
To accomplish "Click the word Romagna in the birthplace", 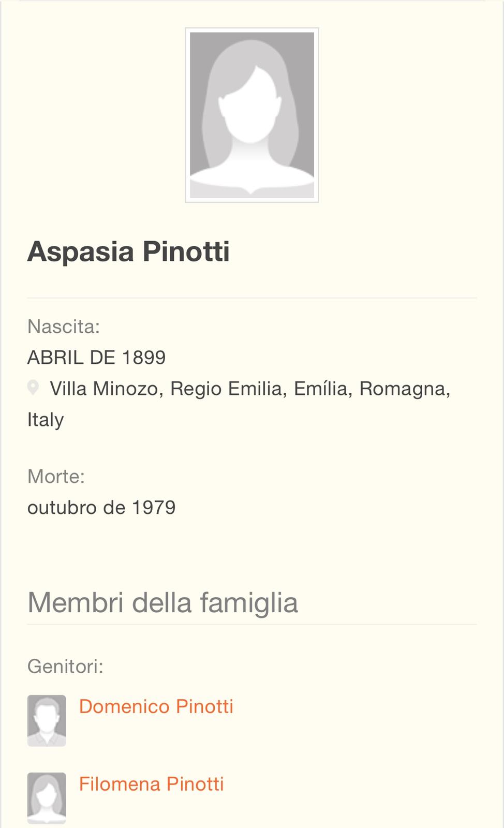I will pos(404,389).
